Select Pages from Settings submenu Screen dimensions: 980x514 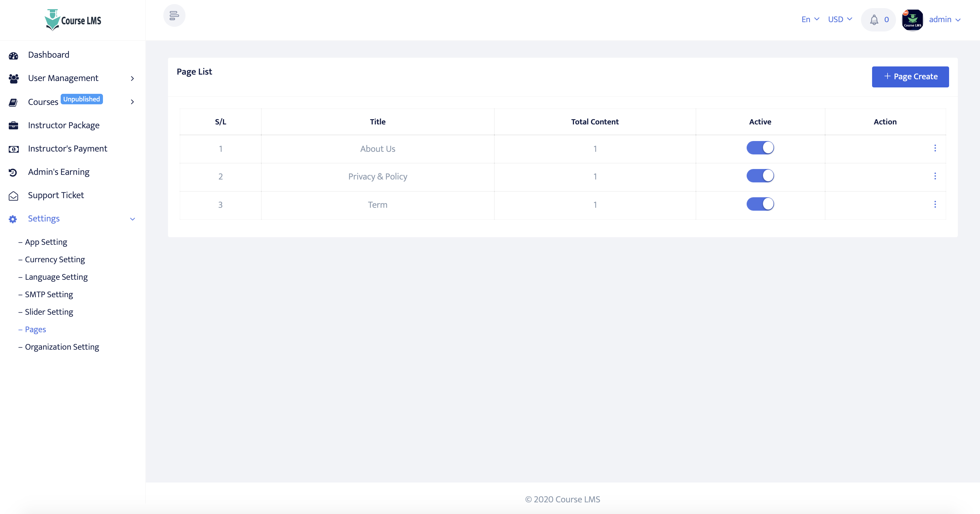point(35,329)
